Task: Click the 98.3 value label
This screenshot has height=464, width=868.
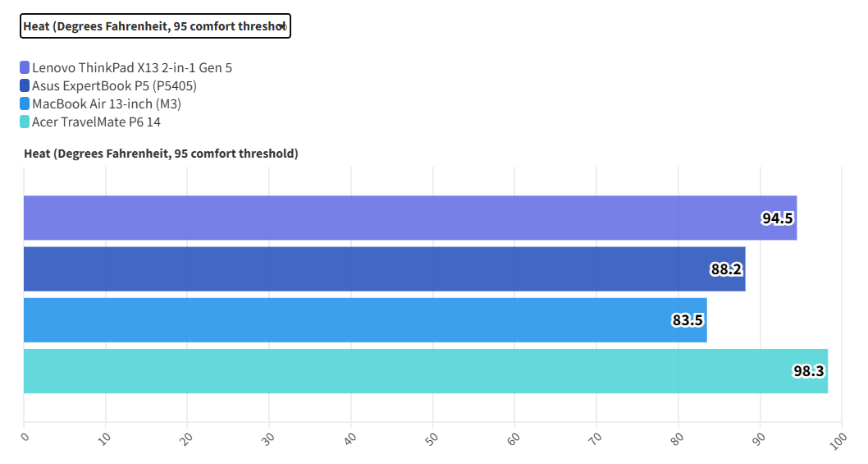Action: (808, 371)
